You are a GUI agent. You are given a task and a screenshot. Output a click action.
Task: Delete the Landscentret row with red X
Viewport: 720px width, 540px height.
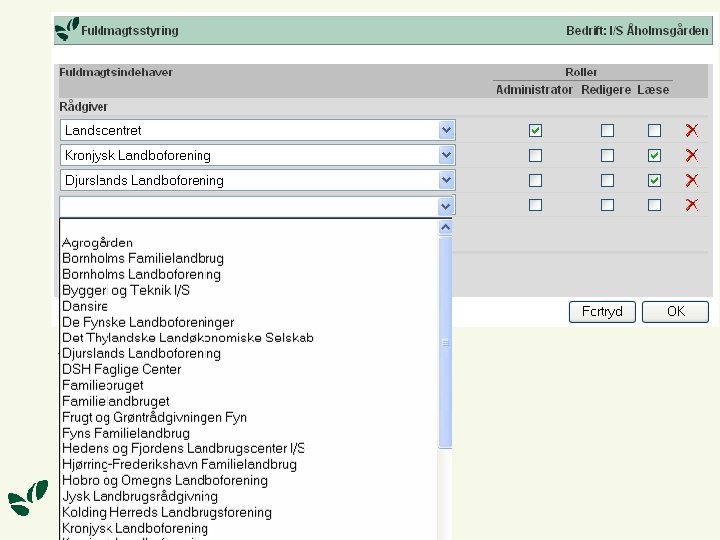[692, 130]
